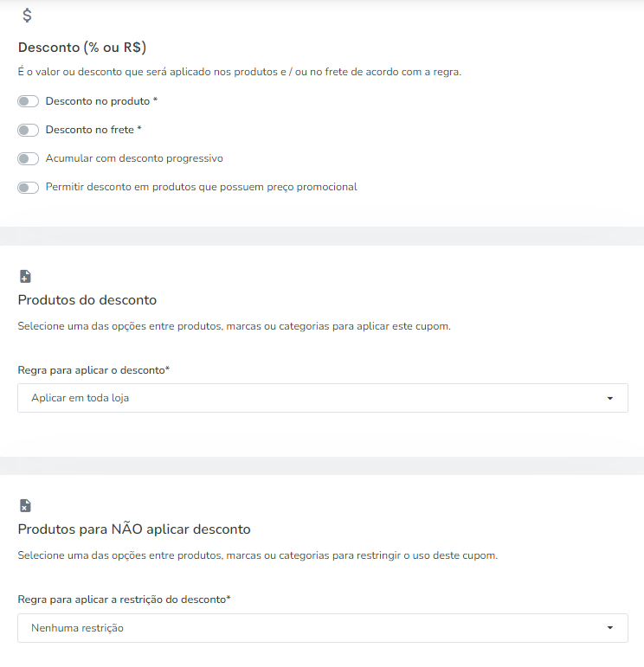This screenshot has height=667, width=644.
Task: Click the 'Produtos do desconto' section heading
Action: (x=87, y=300)
